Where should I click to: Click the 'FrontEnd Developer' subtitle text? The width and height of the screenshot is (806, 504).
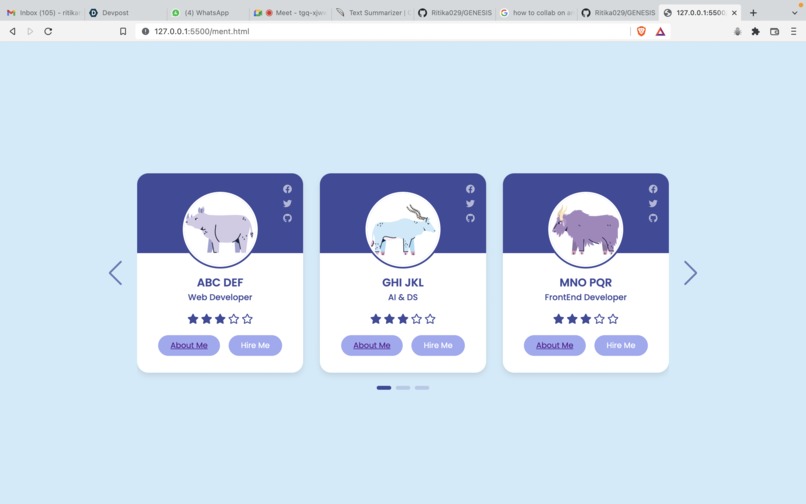pos(585,297)
